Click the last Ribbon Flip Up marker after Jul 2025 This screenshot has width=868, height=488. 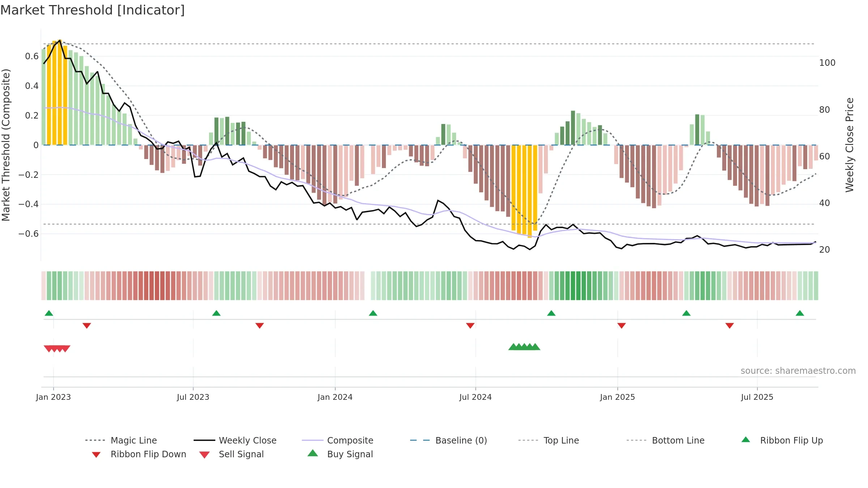tap(800, 313)
